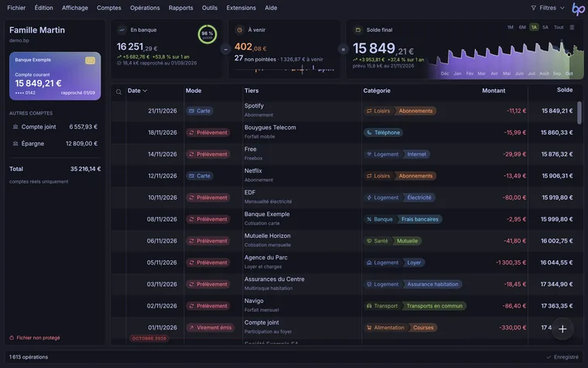
Task: Click the Assurance habitation category tag
Action: 432,284
